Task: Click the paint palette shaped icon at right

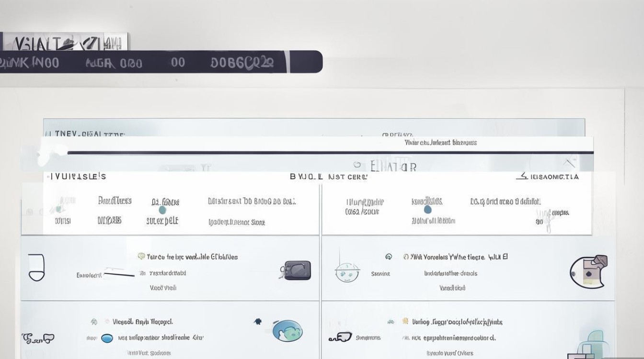Action: click(x=588, y=272)
